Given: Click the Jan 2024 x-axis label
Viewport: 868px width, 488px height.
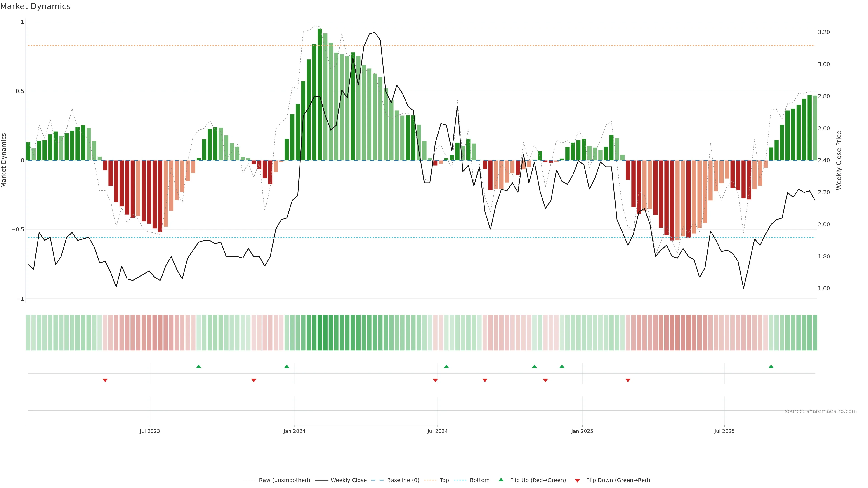Looking at the screenshot, I should pyautogui.click(x=294, y=431).
